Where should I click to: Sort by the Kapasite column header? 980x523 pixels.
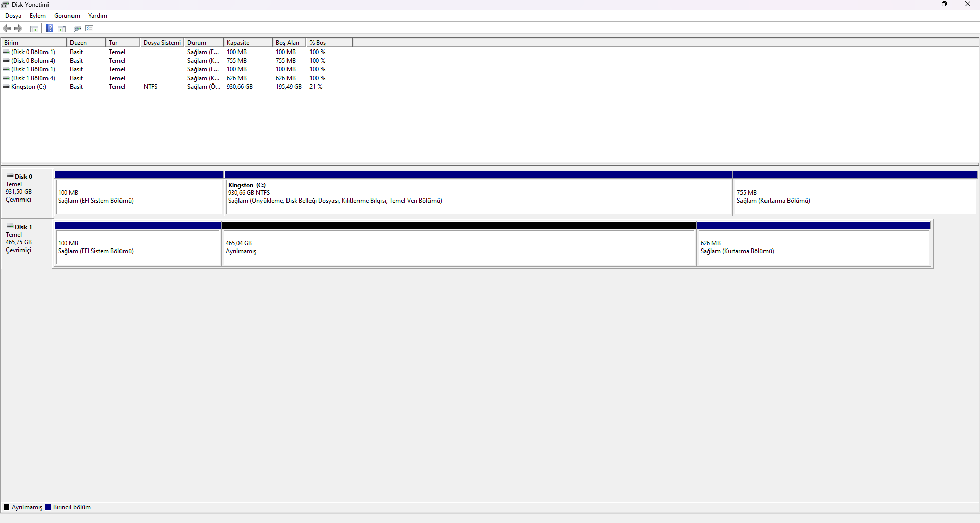[x=248, y=43]
